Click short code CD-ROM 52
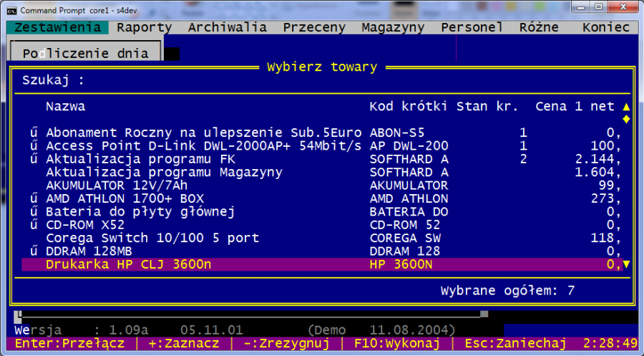Screen dimensions: 644x356 404,224
